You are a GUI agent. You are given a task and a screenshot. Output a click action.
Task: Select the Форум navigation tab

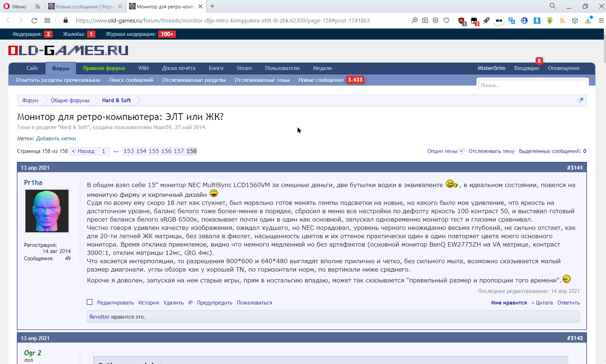[61, 69]
